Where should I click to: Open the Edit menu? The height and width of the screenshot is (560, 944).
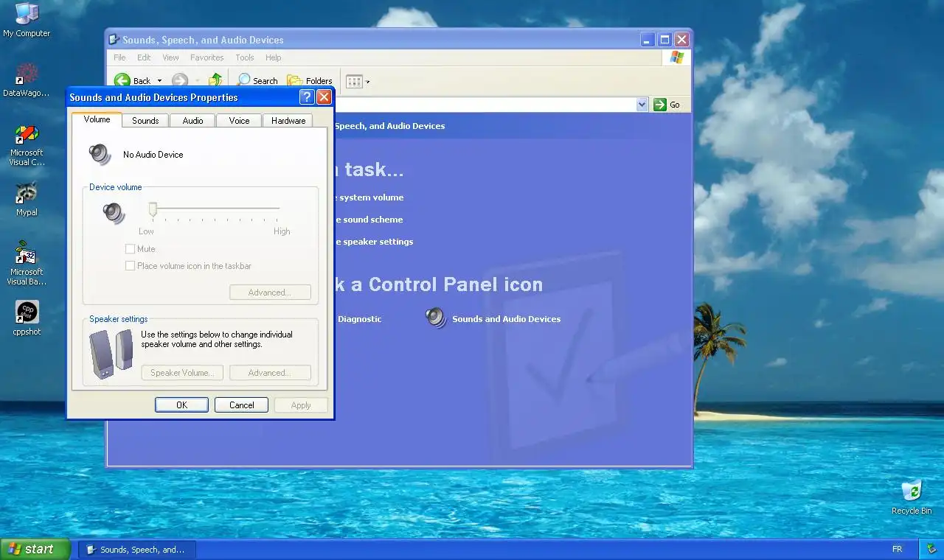click(144, 57)
